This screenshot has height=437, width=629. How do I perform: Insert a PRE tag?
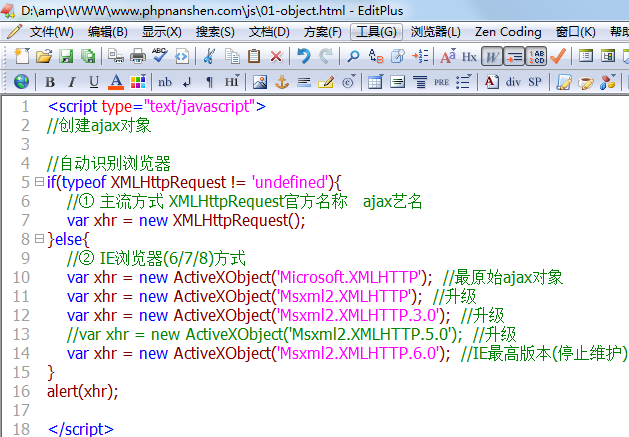(x=441, y=82)
